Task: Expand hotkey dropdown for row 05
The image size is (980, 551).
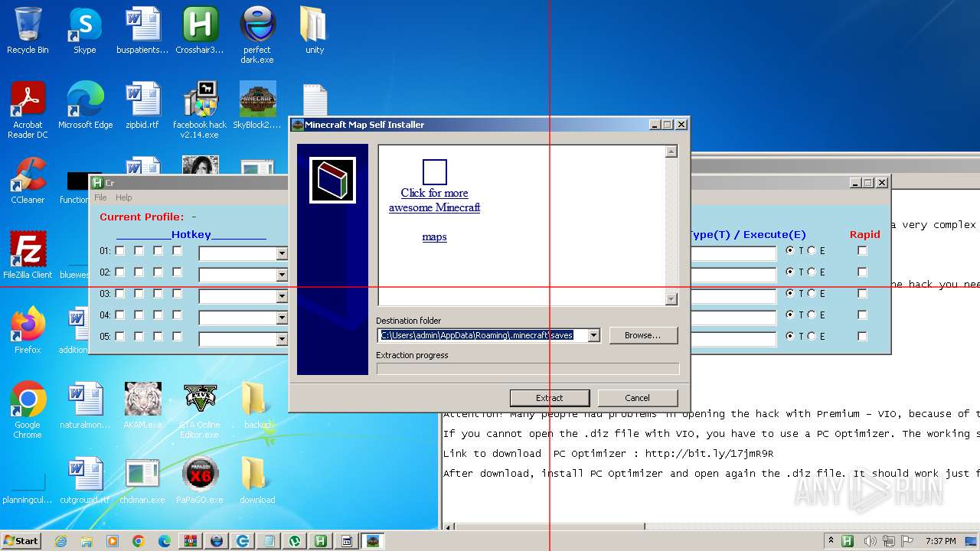Action: pyautogui.click(x=281, y=339)
